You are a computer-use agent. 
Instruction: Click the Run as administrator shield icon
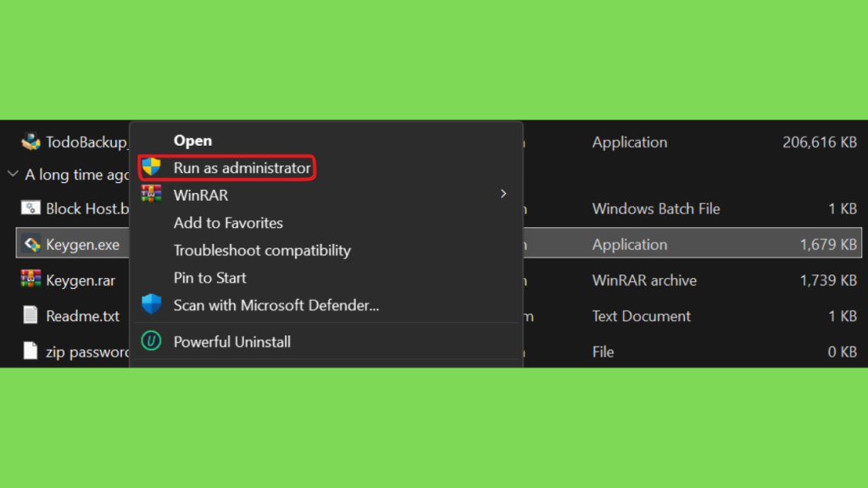pos(151,167)
